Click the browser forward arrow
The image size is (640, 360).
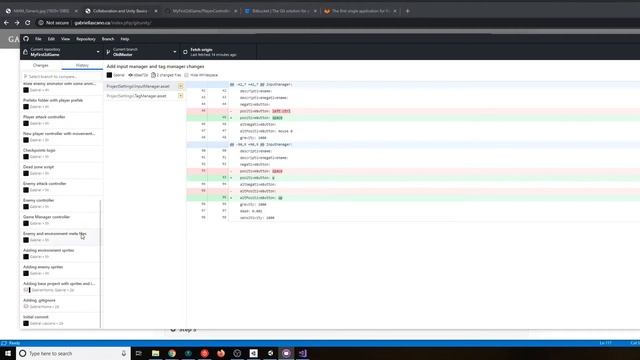tap(17, 23)
